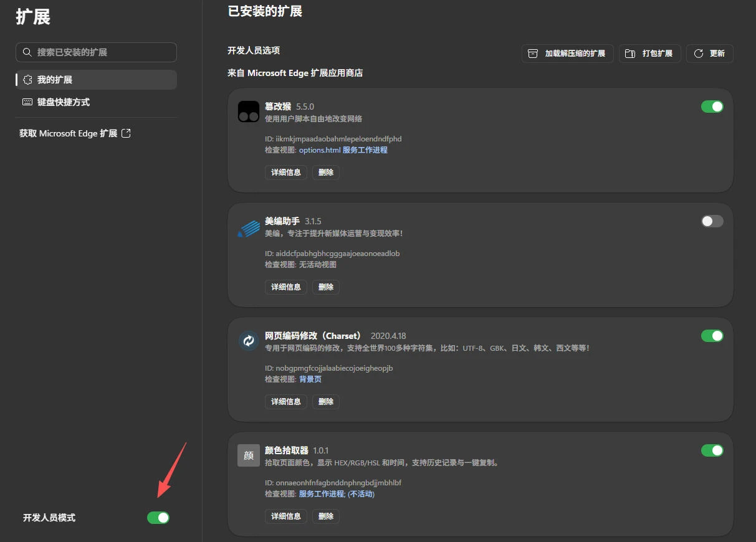Click 删除 for 网页编码修改 (Charset)
The image size is (756, 542).
coord(326,402)
